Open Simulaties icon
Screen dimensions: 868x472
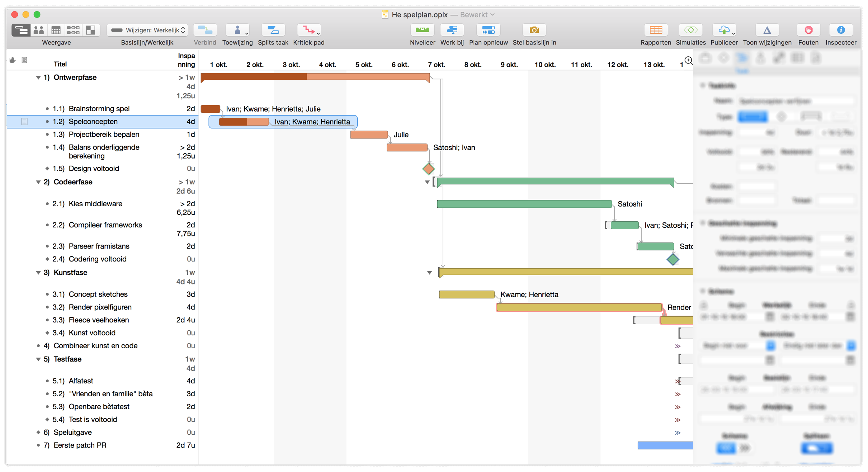pos(690,30)
